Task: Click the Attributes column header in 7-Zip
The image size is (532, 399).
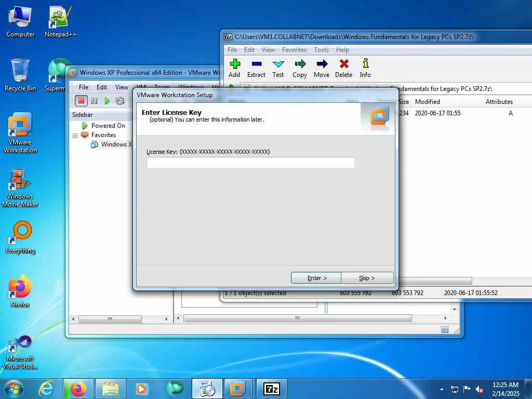Action: tap(499, 102)
